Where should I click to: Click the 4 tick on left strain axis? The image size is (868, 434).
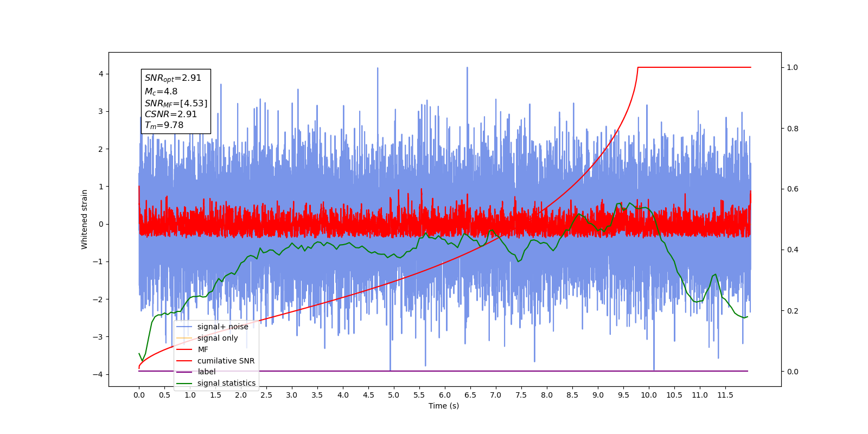tap(101, 74)
